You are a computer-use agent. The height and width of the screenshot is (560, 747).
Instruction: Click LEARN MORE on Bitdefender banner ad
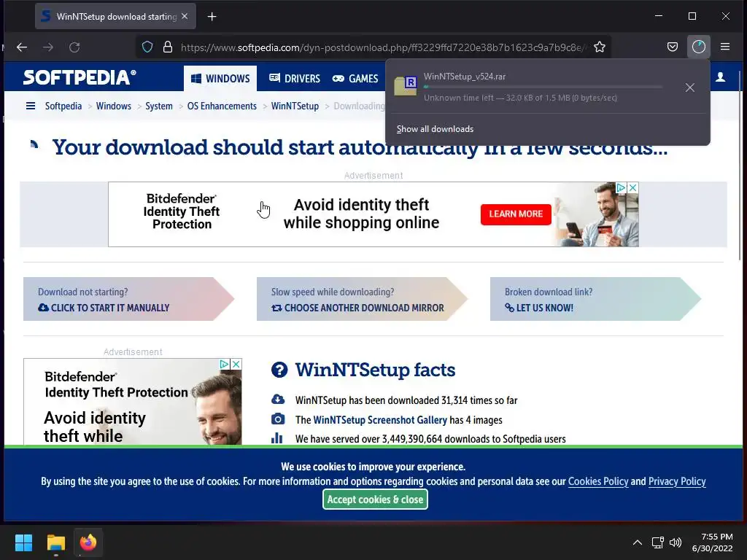point(516,214)
